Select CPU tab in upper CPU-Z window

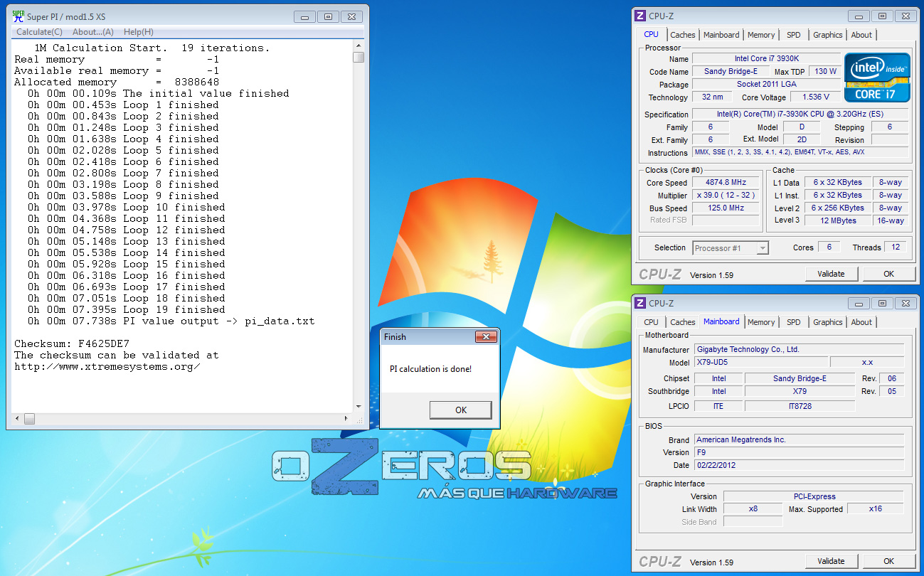coord(651,34)
